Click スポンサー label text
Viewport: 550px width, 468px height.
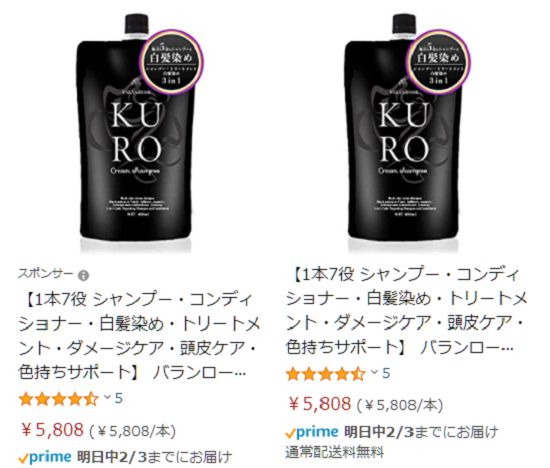tap(46, 274)
